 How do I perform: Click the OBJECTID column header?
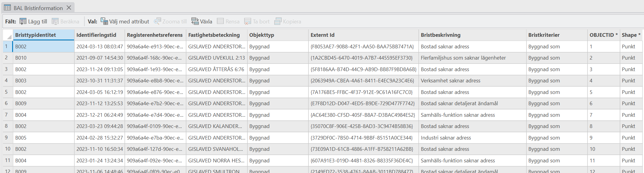(601, 35)
